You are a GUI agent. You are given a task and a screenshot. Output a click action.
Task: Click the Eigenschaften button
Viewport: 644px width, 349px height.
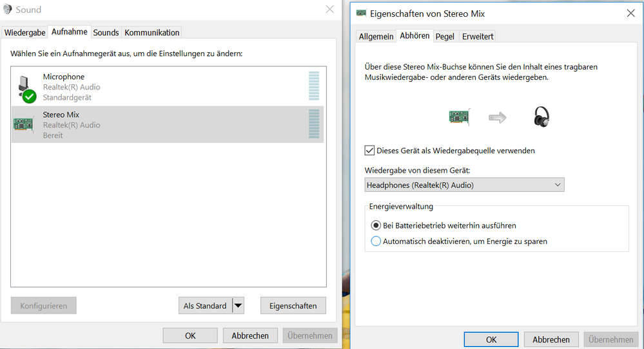(293, 306)
